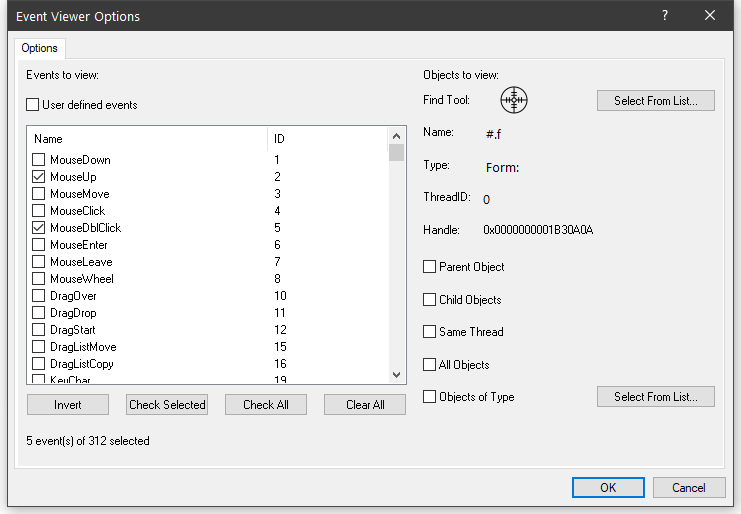Enable User defined events checkbox
The height and width of the screenshot is (514, 741).
click(33, 105)
